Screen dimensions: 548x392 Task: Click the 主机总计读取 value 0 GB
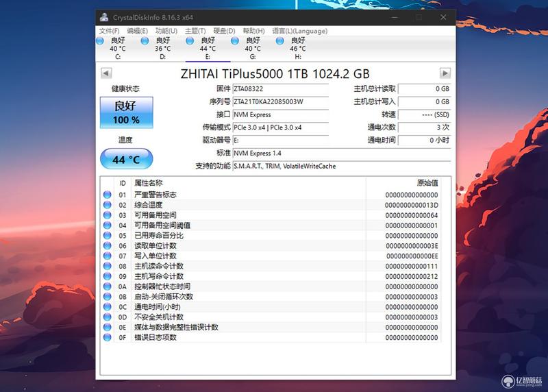(424, 89)
